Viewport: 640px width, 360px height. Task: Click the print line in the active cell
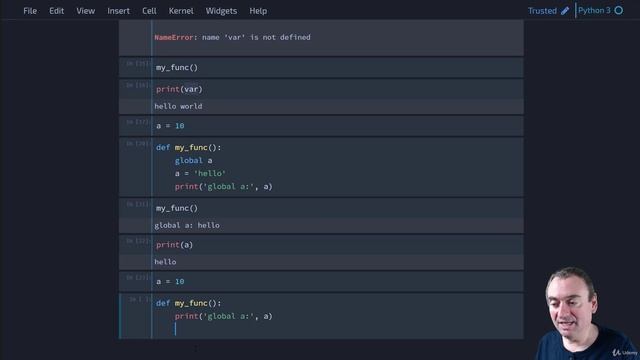pyautogui.click(x=224, y=316)
